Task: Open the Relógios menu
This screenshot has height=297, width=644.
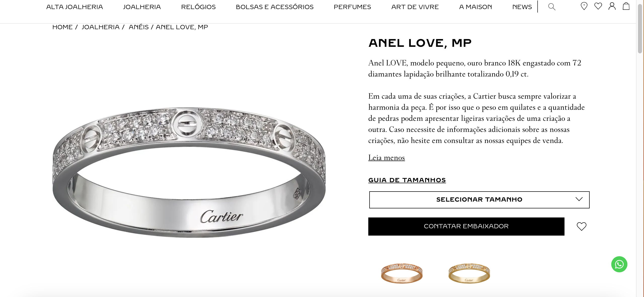Action: 198,7
